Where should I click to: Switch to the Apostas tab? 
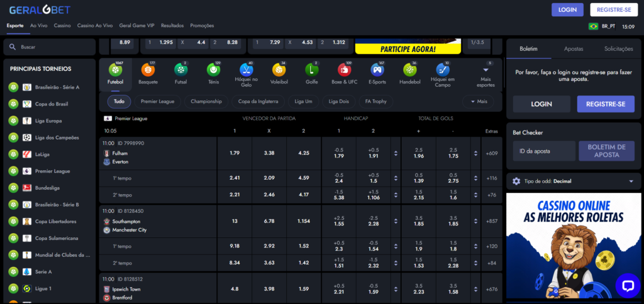coord(573,49)
